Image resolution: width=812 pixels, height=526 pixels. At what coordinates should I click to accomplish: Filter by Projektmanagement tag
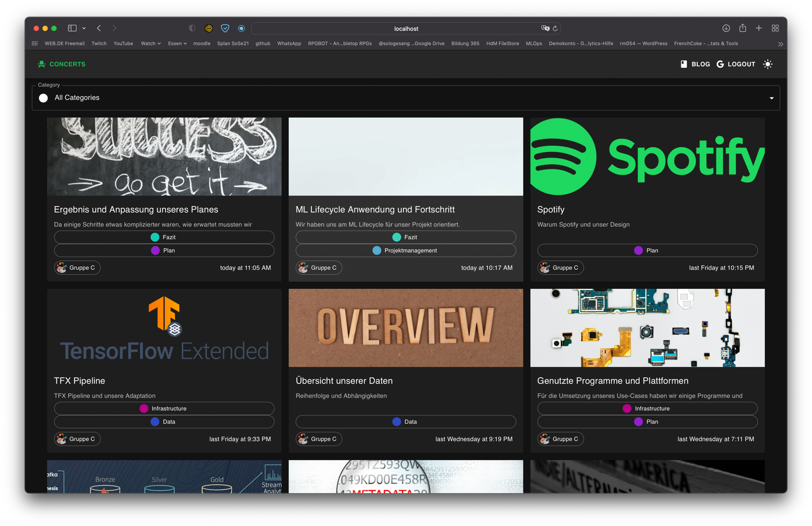point(406,250)
